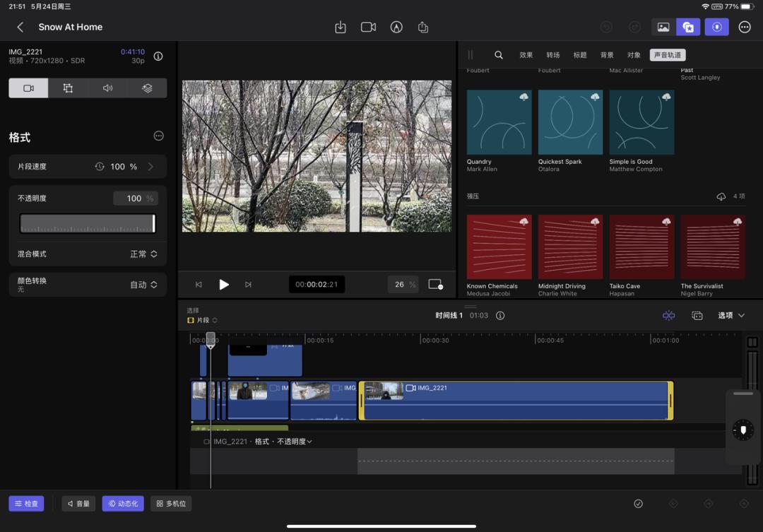
Task: Switch to the 标题 tab
Action: (x=579, y=55)
